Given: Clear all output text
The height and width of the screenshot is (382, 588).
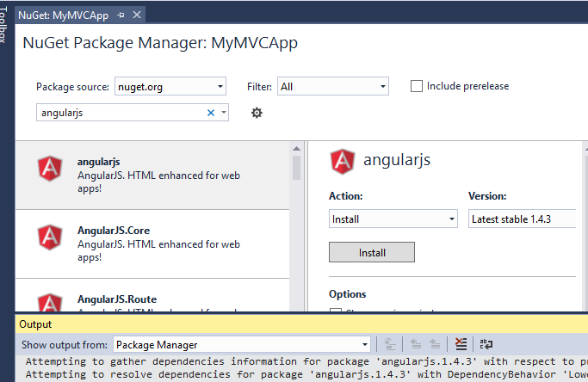Looking at the screenshot, I should (x=461, y=344).
